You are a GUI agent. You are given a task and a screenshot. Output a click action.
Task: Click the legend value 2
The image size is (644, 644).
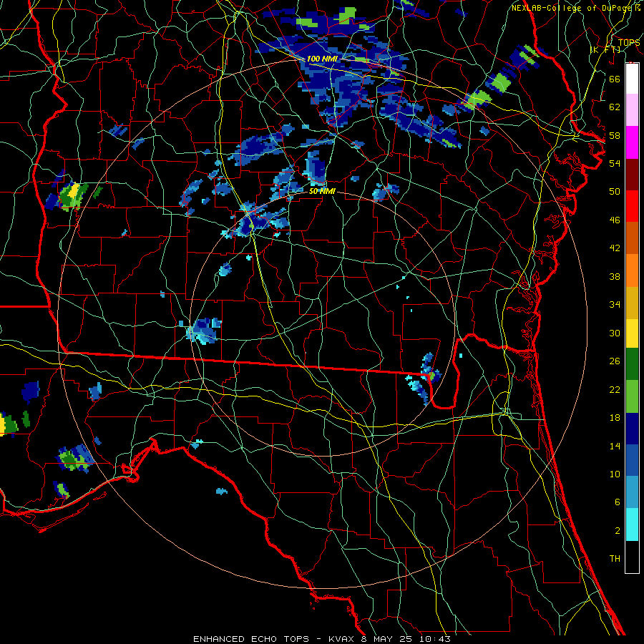pos(617,531)
